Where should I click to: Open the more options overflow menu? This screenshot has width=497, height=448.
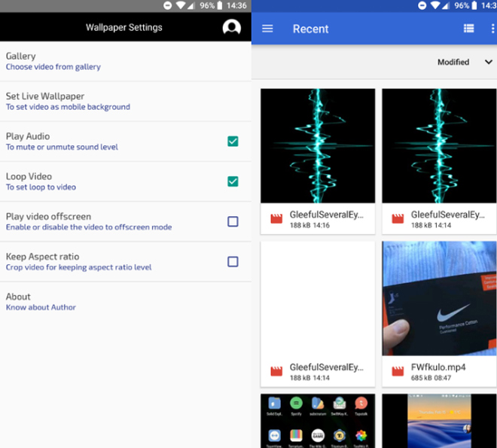point(493,29)
